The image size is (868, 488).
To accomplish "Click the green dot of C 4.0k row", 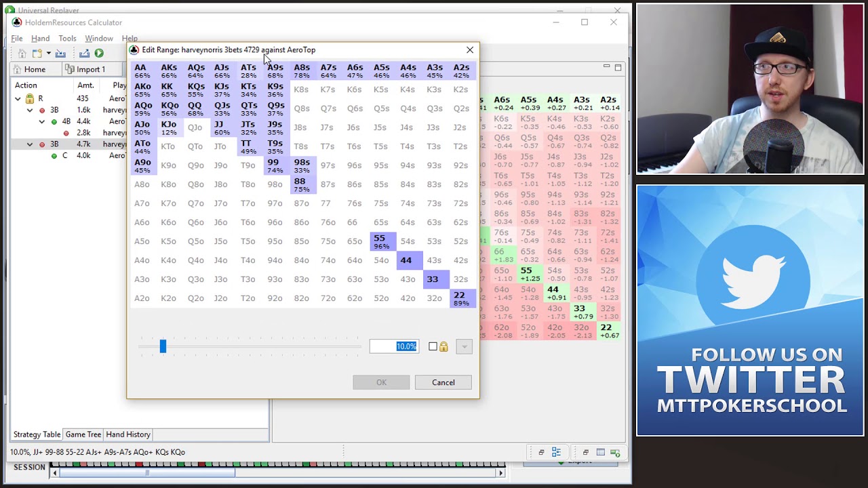I will coord(54,156).
